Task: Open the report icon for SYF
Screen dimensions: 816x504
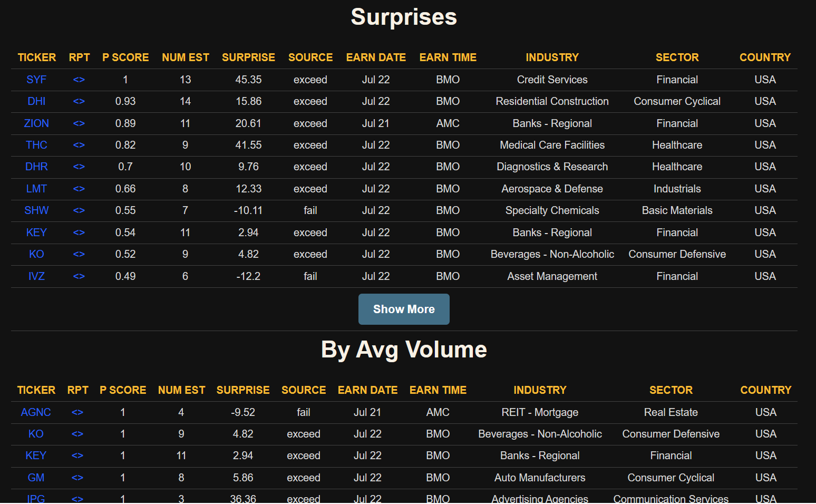Action: 79,80
